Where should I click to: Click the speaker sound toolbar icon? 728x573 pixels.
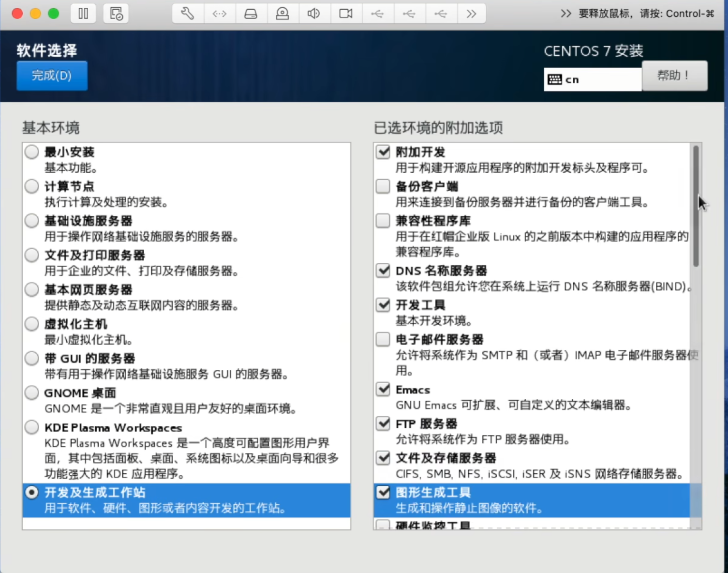click(314, 14)
